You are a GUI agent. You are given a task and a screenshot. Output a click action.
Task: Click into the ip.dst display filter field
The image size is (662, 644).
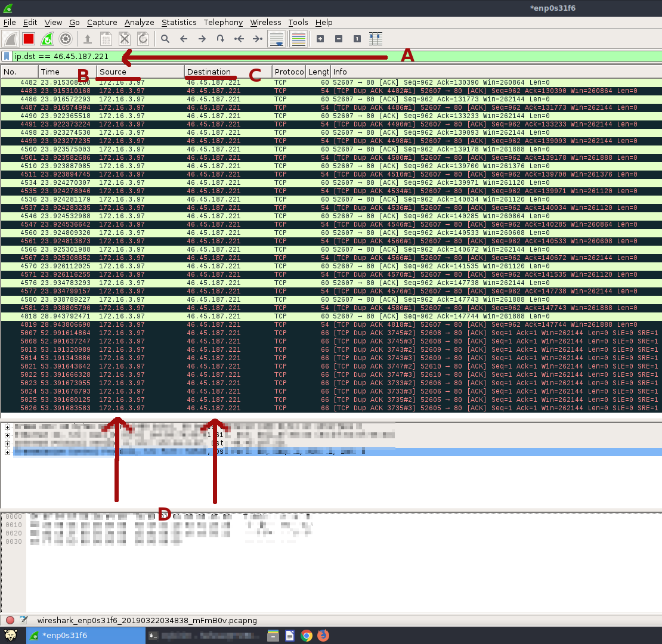pyautogui.click(x=336, y=56)
